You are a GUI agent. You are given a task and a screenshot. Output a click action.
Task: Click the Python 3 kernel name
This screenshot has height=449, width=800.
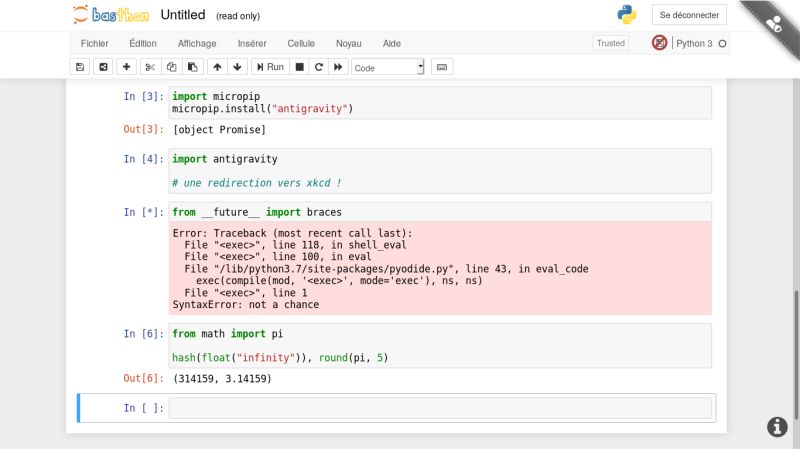coord(694,43)
